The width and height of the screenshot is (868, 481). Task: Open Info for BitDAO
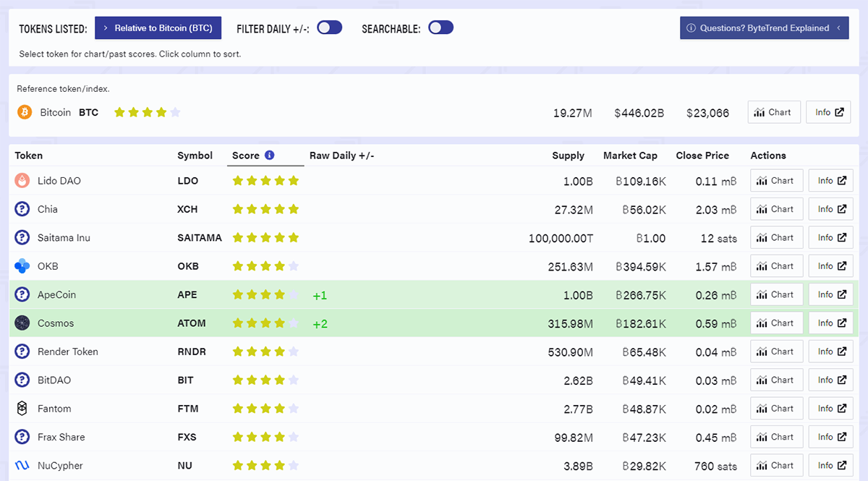pos(830,380)
